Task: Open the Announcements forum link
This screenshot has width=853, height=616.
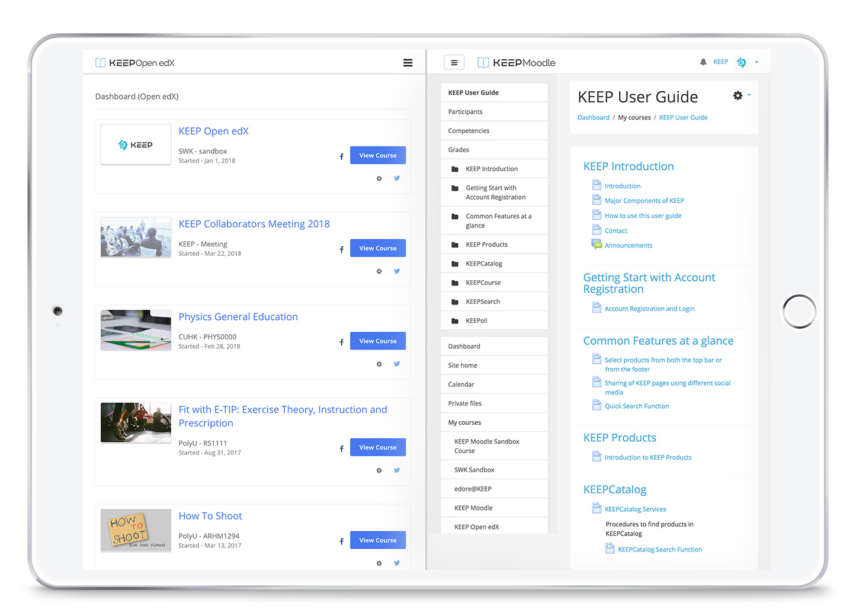Action: tap(628, 245)
